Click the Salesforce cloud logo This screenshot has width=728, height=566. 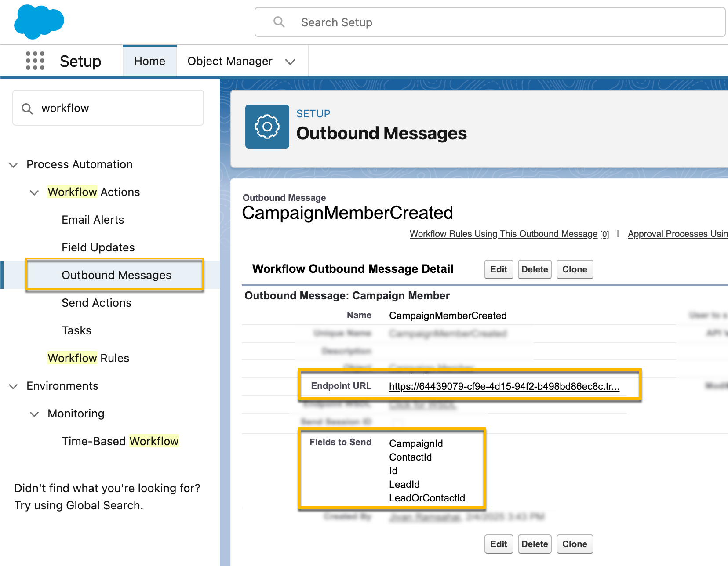click(39, 21)
